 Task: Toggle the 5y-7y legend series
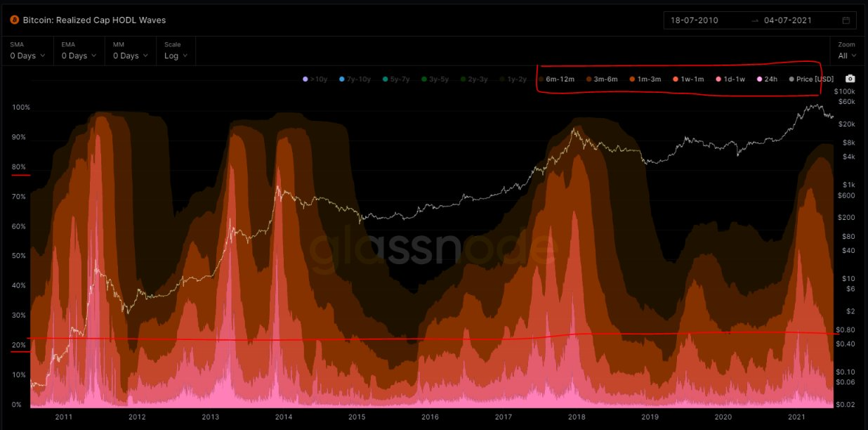pyautogui.click(x=395, y=79)
